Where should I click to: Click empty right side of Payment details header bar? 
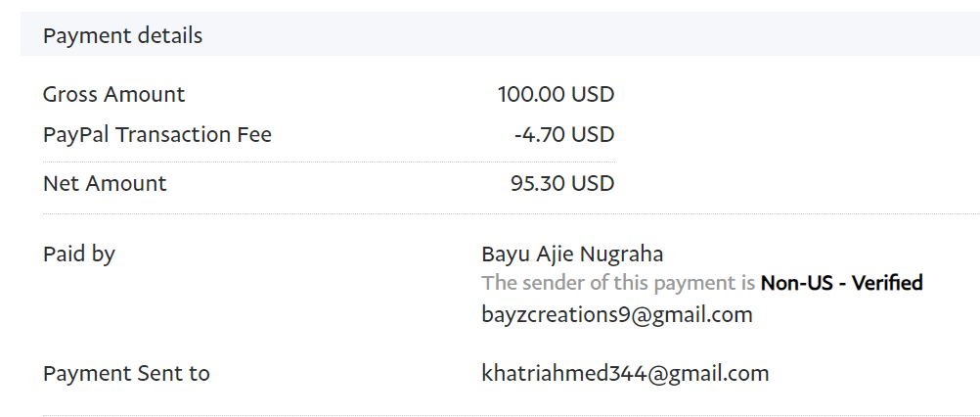[x=685, y=36]
